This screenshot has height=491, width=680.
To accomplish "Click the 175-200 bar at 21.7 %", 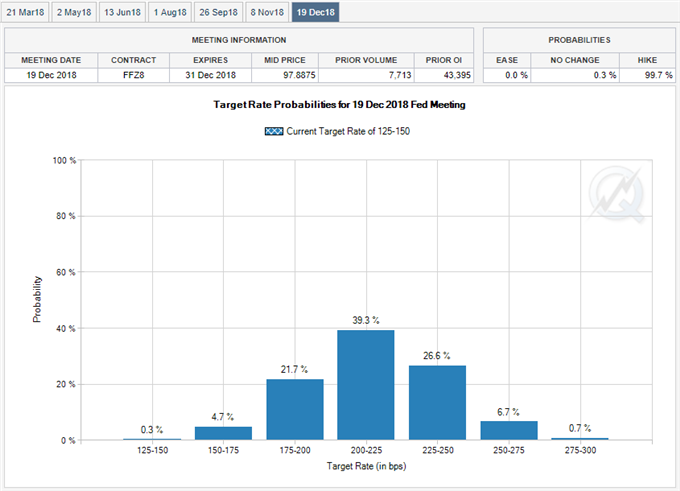I will (295, 409).
